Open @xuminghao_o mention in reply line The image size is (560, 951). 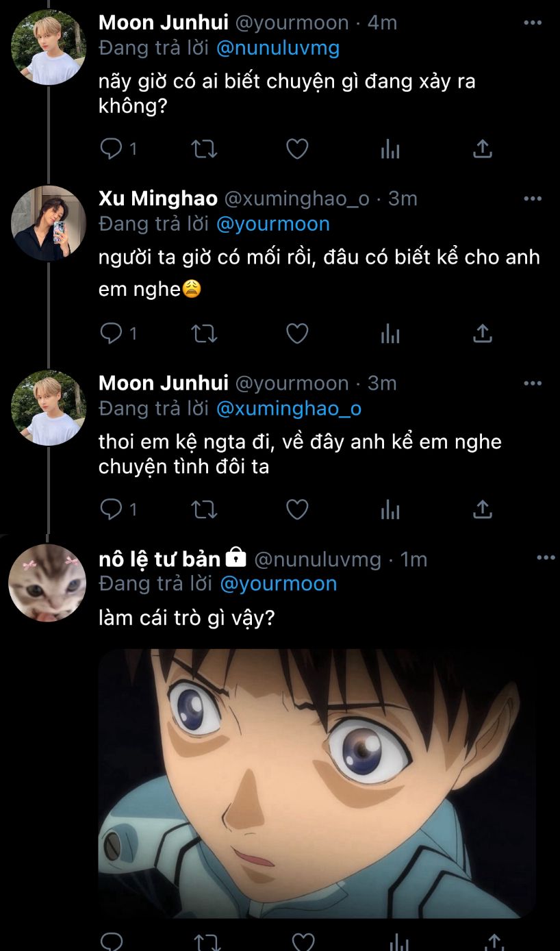point(289,409)
